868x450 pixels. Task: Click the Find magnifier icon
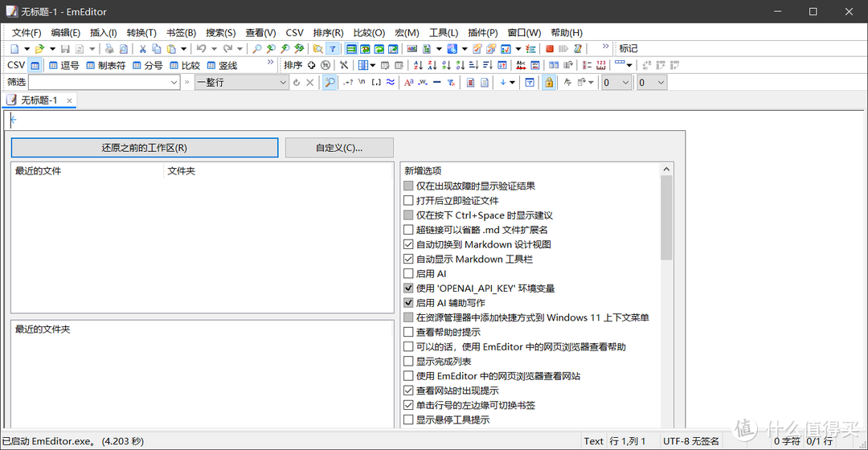click(257, 49)
